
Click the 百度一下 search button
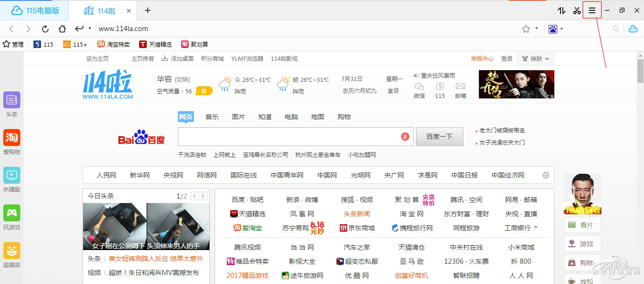439,137
